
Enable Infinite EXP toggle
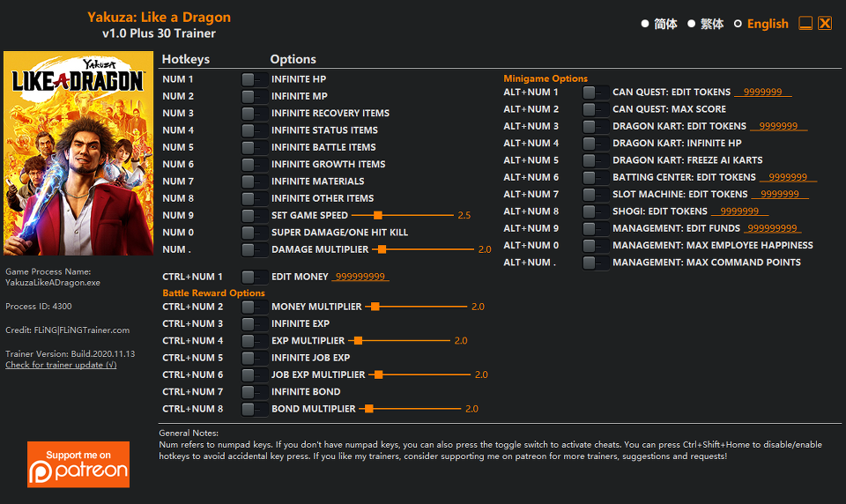tap(254, 323)
